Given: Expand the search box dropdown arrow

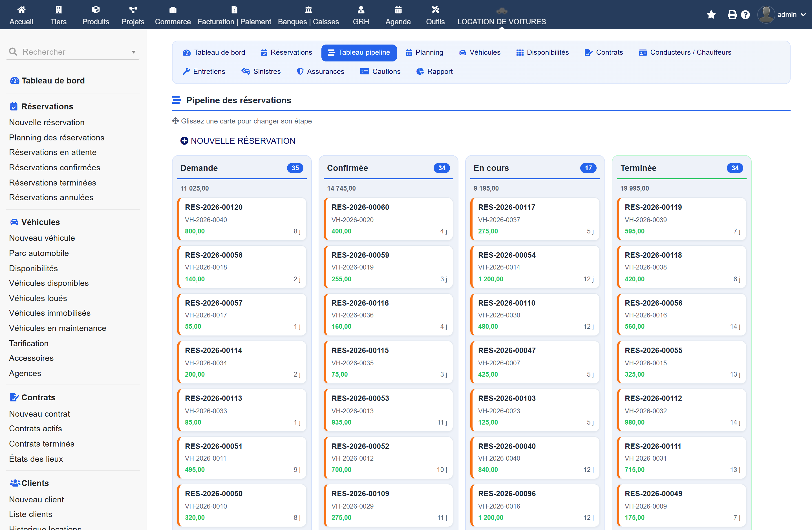Looking at the screenshot, I should coord(134,52).
